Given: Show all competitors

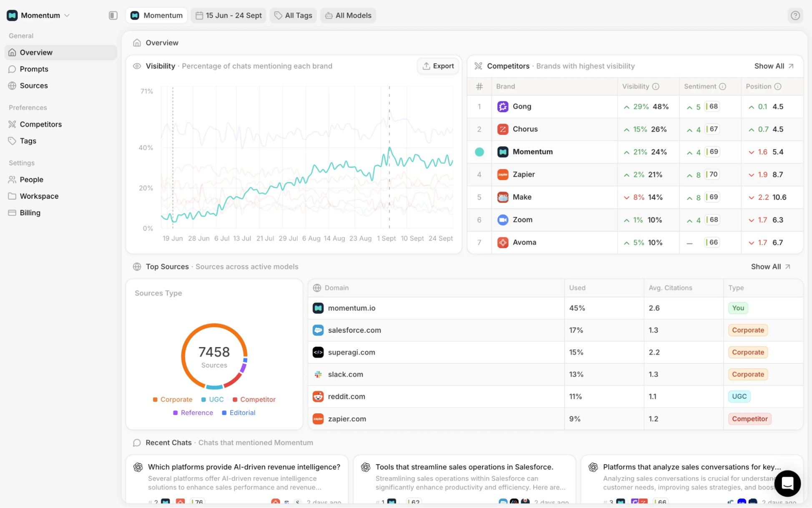Looking at the screenshot, I should coord(774,66).
